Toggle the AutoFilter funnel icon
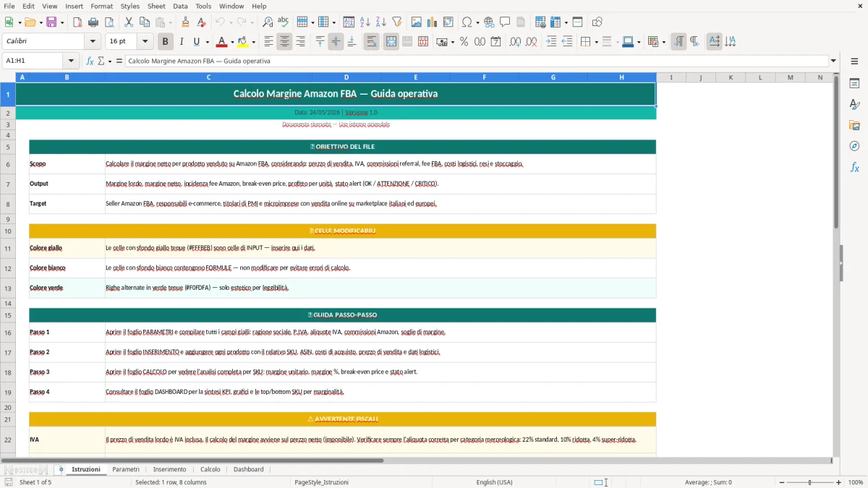The width and height of the screenshot is (868, 488). [397, 22]
